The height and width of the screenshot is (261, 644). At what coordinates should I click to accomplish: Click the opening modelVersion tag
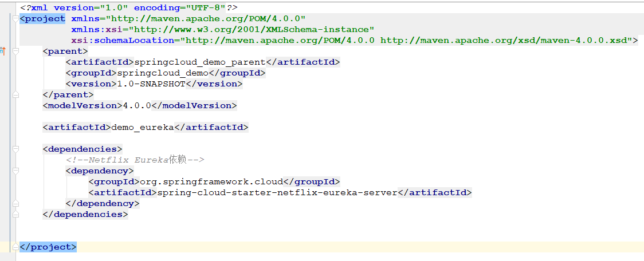[x=83, y=105]
